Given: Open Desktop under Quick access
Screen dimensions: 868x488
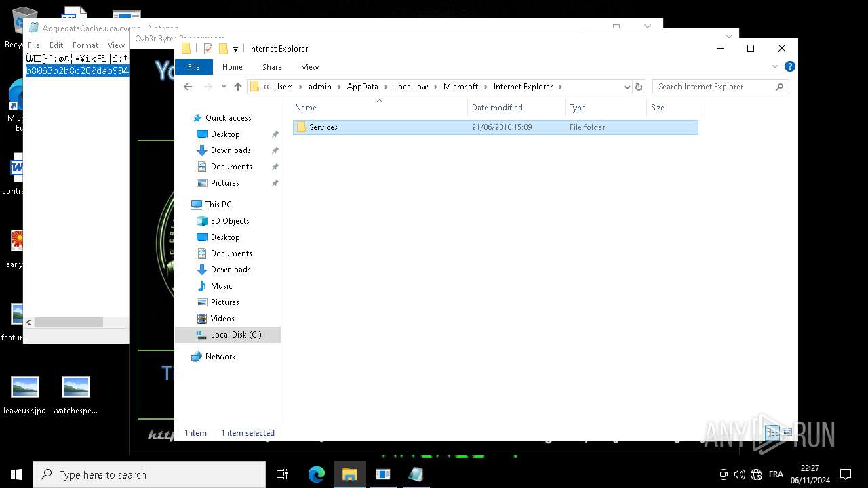Looking at the screenshot, I should 225,134.
